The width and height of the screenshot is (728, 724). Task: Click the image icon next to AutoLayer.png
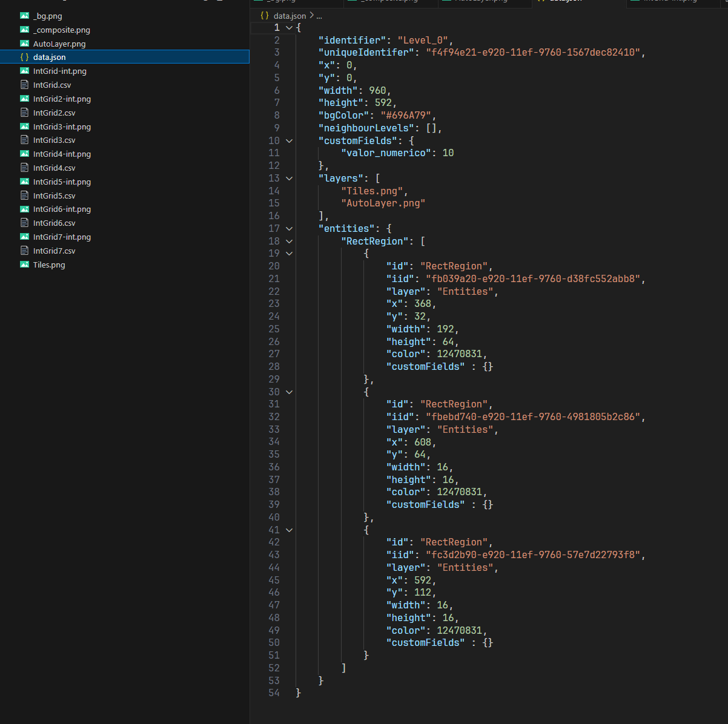(x=24, y=44)
